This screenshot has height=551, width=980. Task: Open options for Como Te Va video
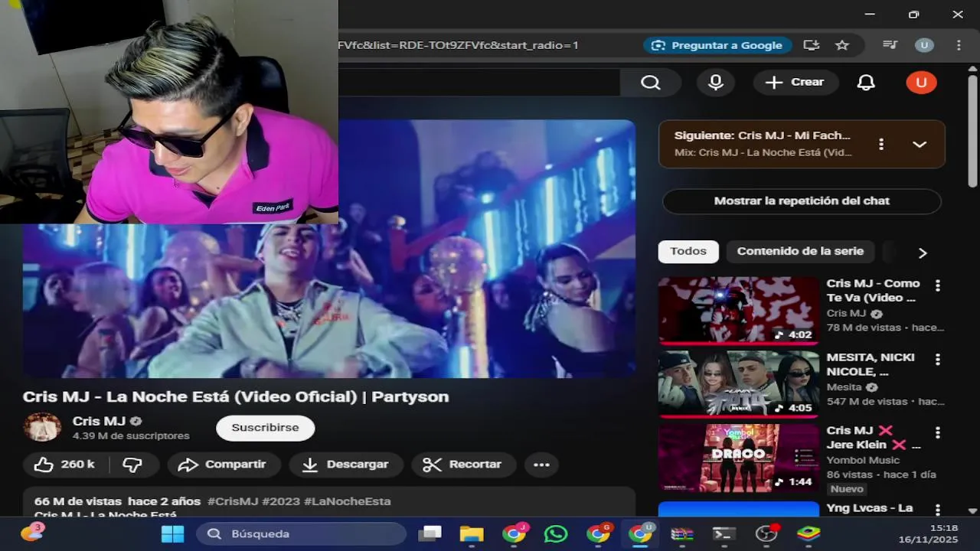click(x=937, y=285)
